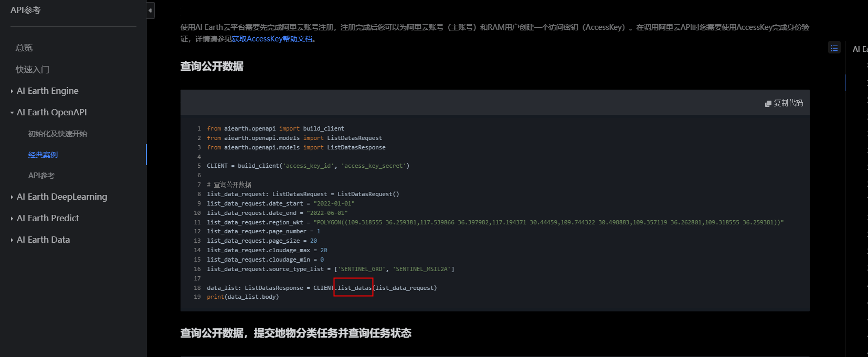Click the 复制代码 button text
The height and width of the screenshot is (357, 868).
788,103
